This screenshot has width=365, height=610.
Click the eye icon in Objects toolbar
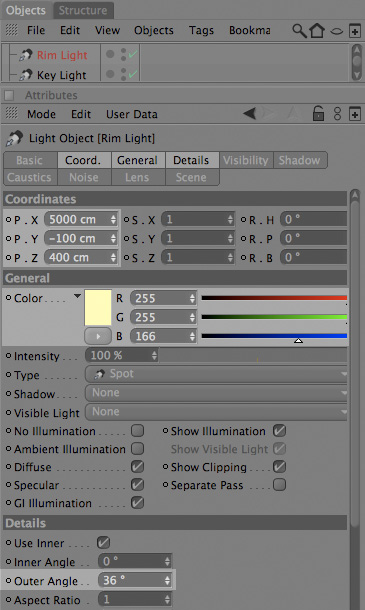[337, 32]
